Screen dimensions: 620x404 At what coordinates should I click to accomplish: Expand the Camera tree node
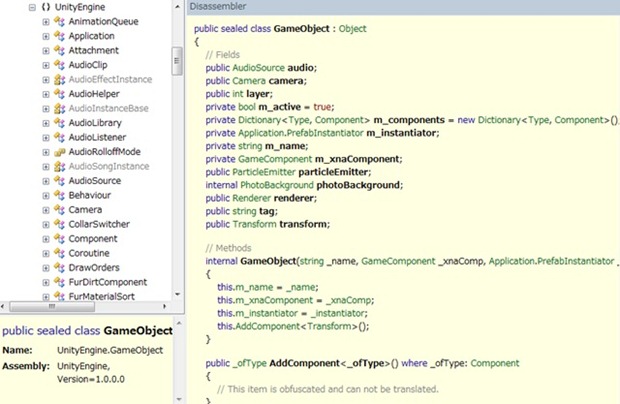(46, 210)
